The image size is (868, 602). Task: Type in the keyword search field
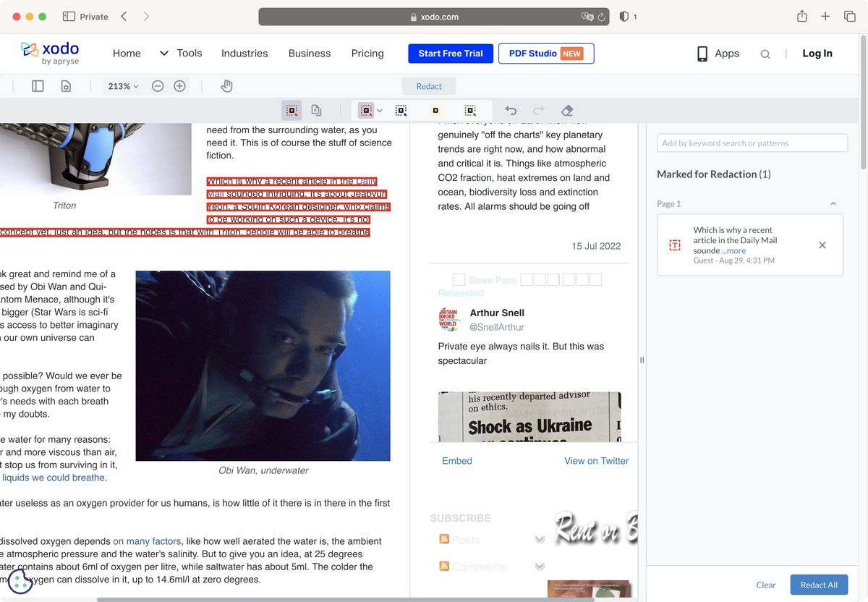click(752, 143)
